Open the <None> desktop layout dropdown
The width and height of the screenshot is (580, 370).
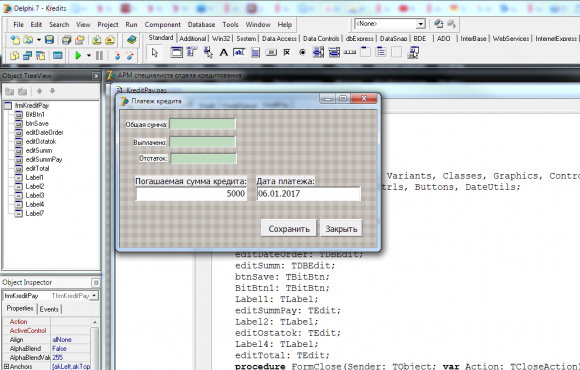coord(420,24)
